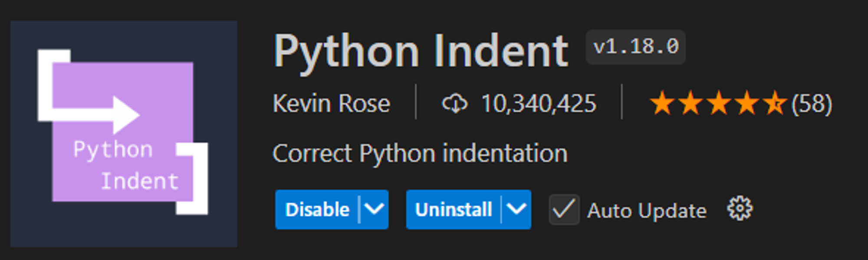This screenshot has height=260, width=868.
Task: Click the 10,340,425 install count
Action: pyautogui.click(x=539, y=104)
